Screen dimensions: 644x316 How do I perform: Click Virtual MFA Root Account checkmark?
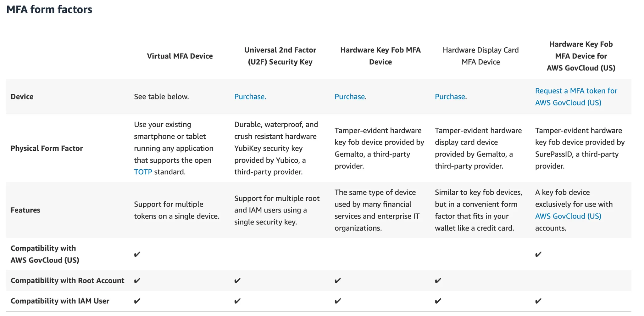tap(137, 280)
